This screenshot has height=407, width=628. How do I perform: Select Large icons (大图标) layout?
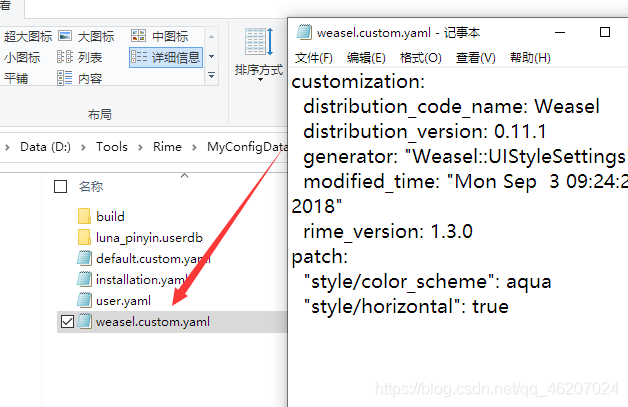[x=87, y=36]
